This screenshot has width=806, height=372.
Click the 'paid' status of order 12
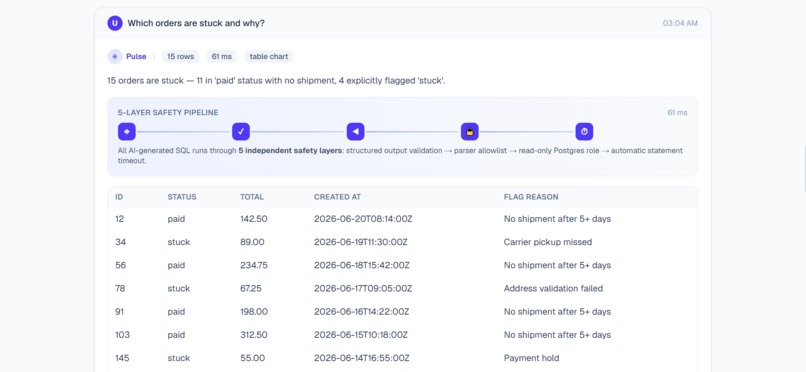click(x=176, y=219)
